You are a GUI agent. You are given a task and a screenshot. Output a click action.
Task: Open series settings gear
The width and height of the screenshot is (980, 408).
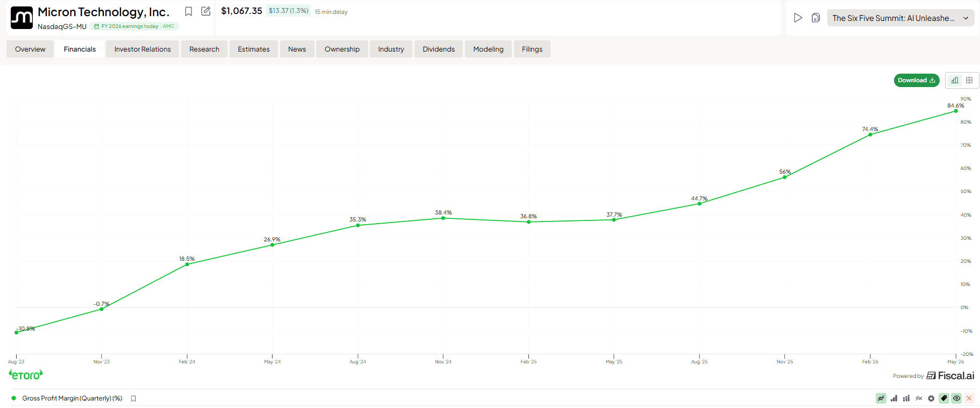pyautogui.click(x=931, y=398)
